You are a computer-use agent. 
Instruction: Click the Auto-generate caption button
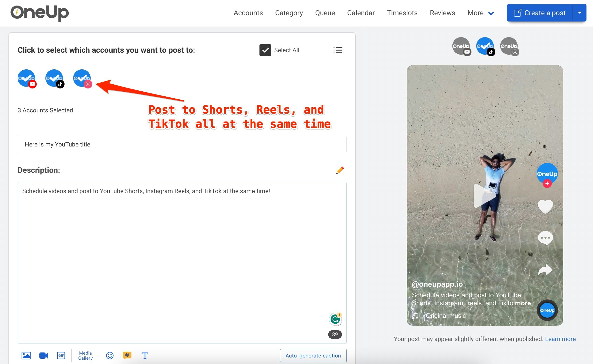point(313,355)
